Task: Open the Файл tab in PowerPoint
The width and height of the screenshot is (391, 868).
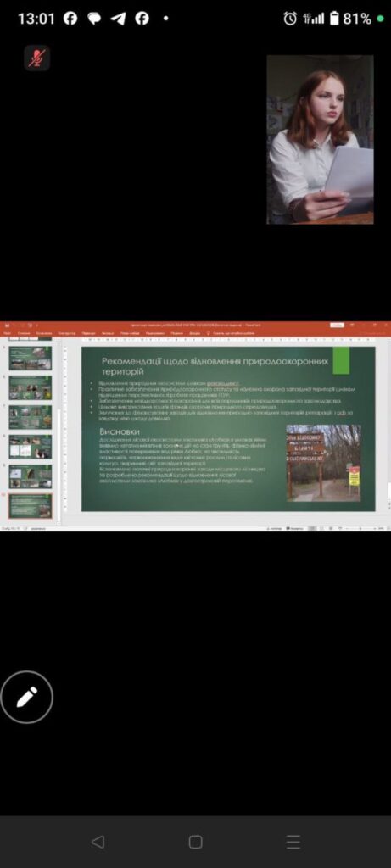Action: coord(7,333)
